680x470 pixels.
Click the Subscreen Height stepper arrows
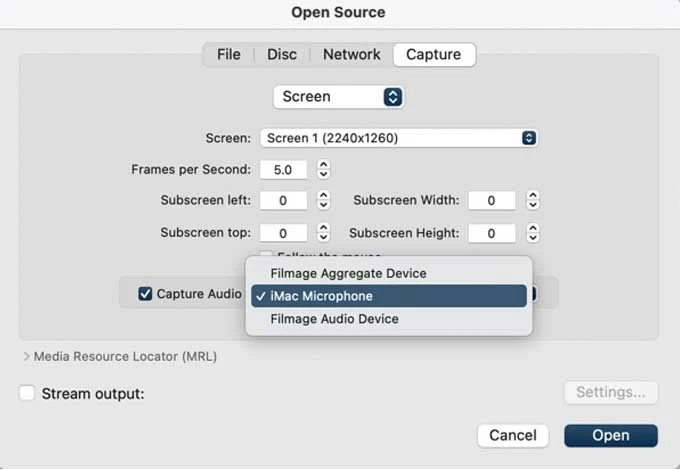533,233
